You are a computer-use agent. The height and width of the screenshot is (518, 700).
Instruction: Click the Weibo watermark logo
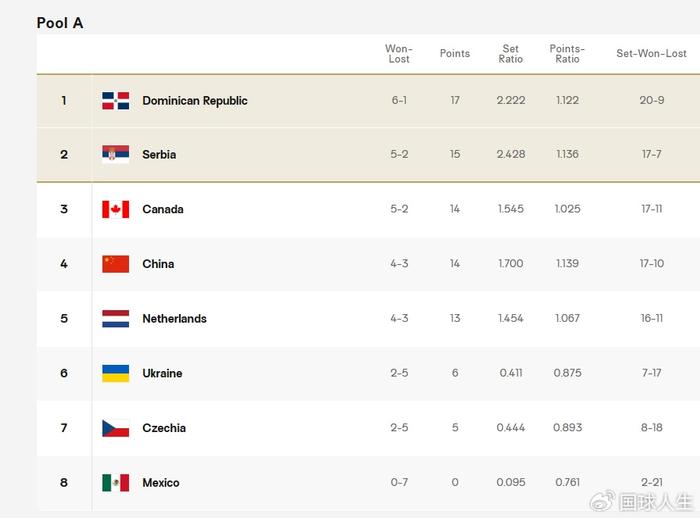(x=603, y=501)
